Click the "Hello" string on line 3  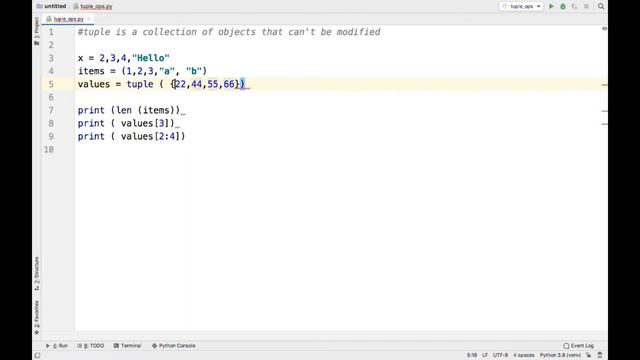151,58
